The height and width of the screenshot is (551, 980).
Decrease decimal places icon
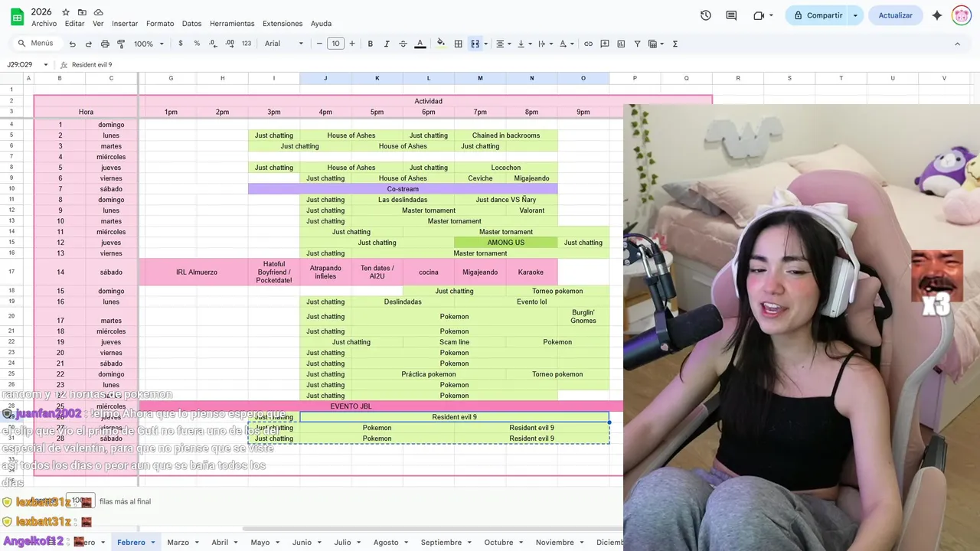214,44
